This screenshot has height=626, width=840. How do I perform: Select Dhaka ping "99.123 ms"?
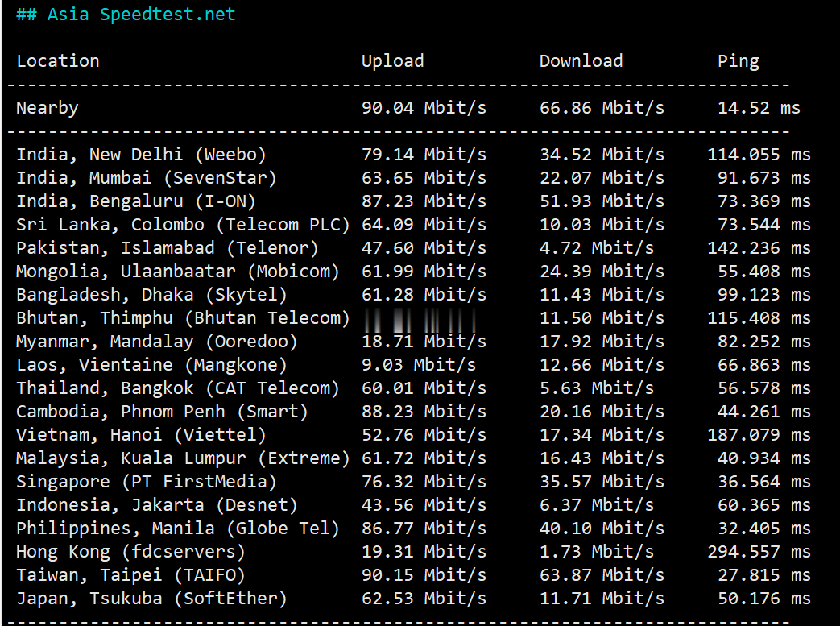coord(764,295)
